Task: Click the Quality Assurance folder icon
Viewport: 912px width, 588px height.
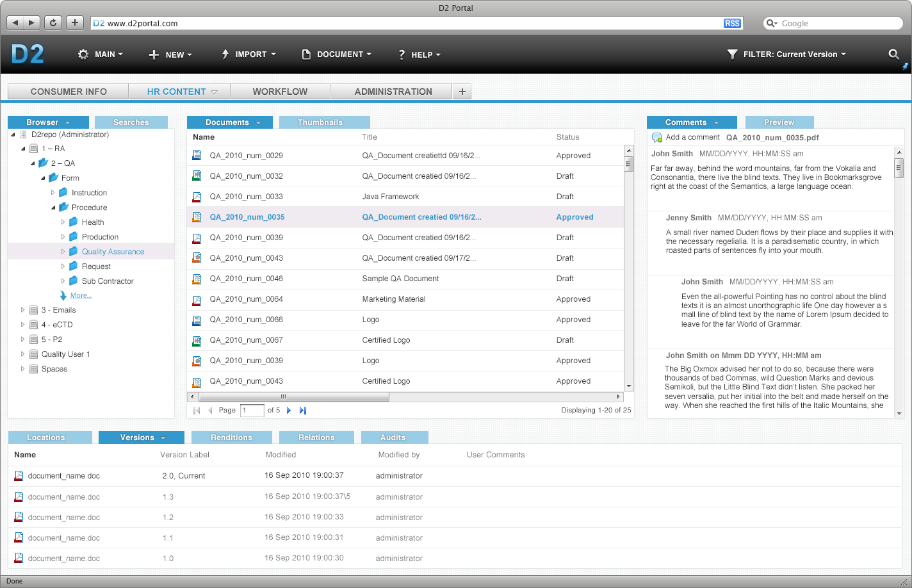Action: tap(74, 251)
